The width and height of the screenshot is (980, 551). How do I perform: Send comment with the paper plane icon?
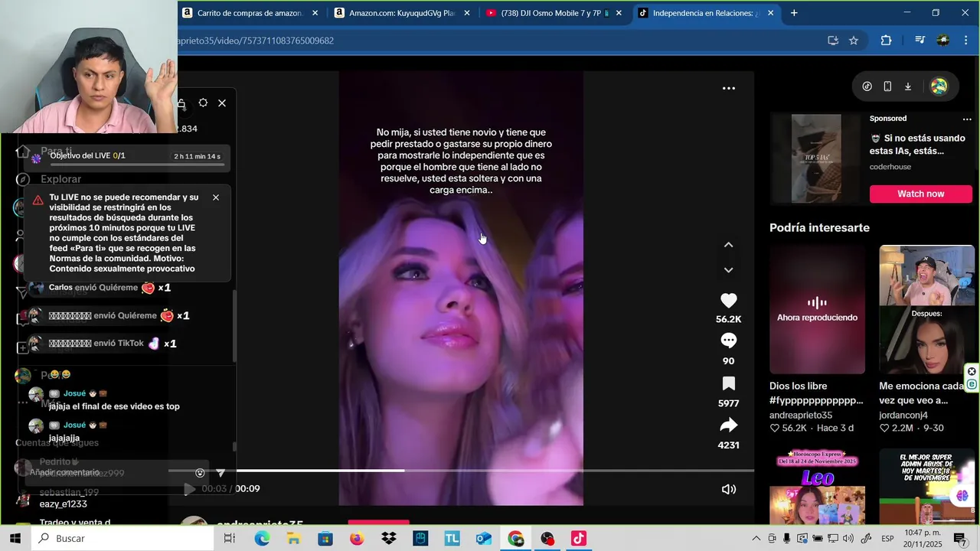220,473
